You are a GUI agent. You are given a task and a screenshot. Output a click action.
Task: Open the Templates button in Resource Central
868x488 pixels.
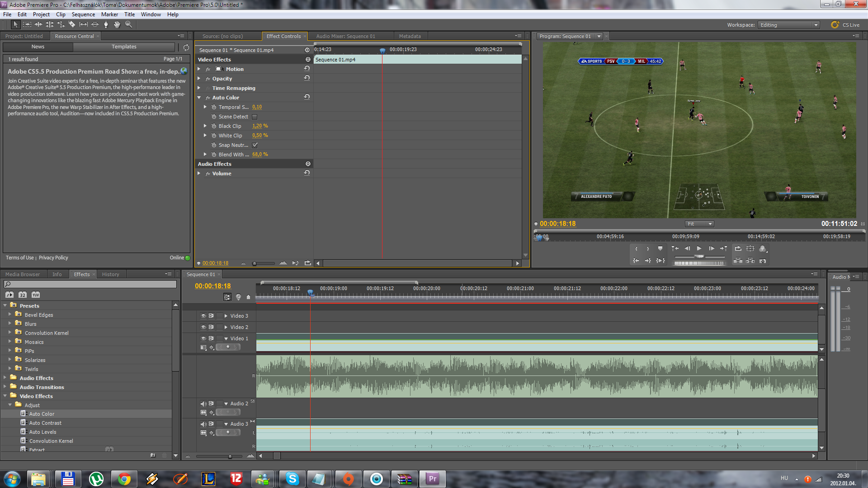[x=124, y=47]
